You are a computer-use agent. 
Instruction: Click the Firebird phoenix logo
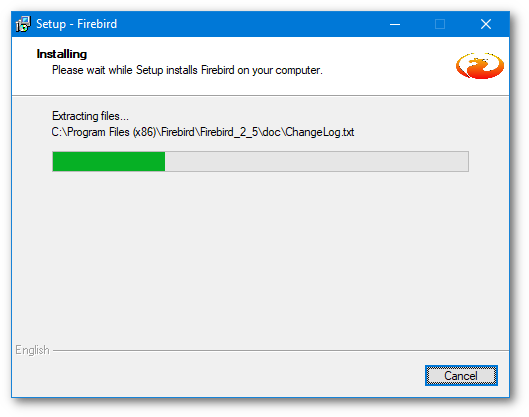tap(480, 65)
